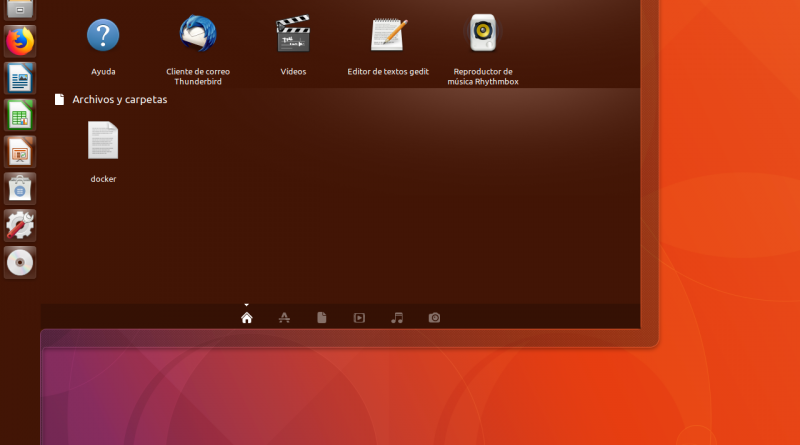This screenshot has height=445, width=800.
Task: Open the Vídeos application
Action: pos(293,34)
